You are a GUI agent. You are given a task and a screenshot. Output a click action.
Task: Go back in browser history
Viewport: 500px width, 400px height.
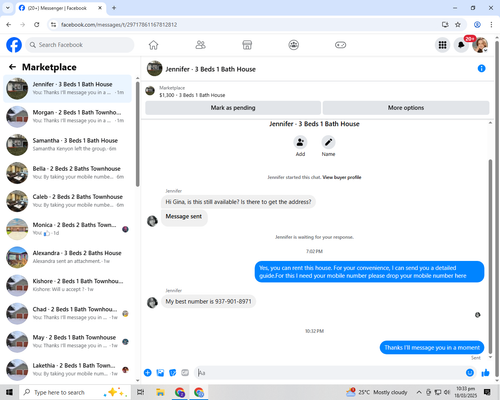9,25
